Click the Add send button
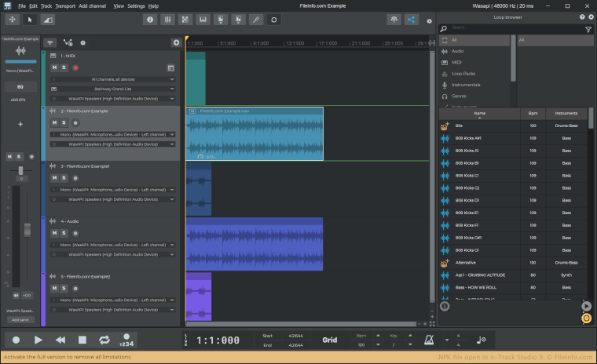The height and width of the screenshot is (364, 597). pyautogui.click(x=20, y=320)
